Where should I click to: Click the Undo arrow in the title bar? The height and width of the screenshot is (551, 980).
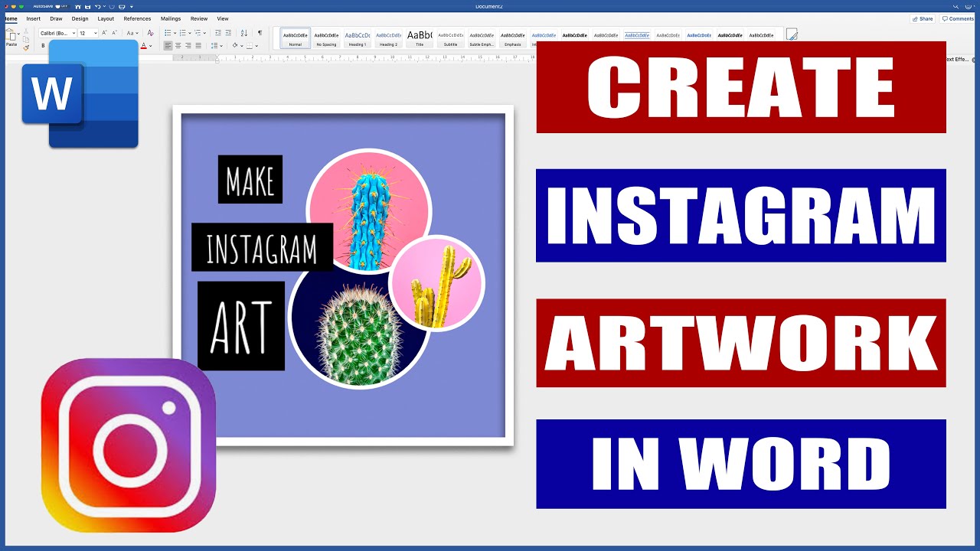[x=97, y=7]
